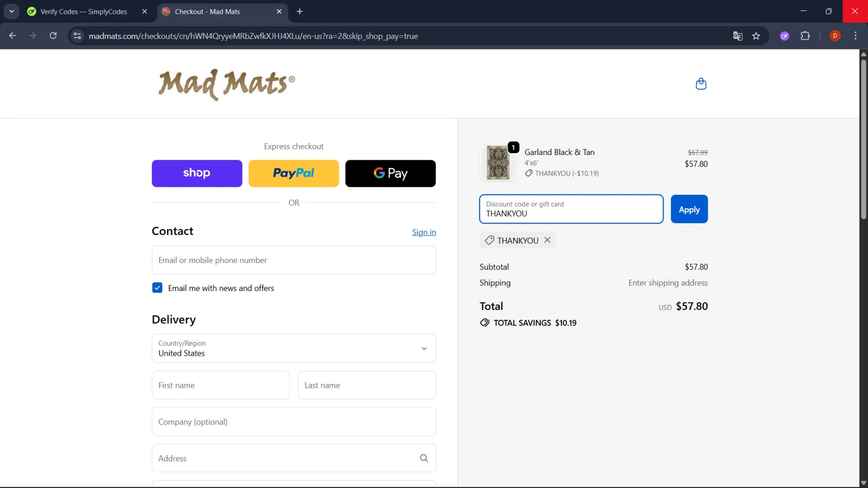Open the tab search dropdown arrow
The image size is (868, 488).
coord(12,12)
